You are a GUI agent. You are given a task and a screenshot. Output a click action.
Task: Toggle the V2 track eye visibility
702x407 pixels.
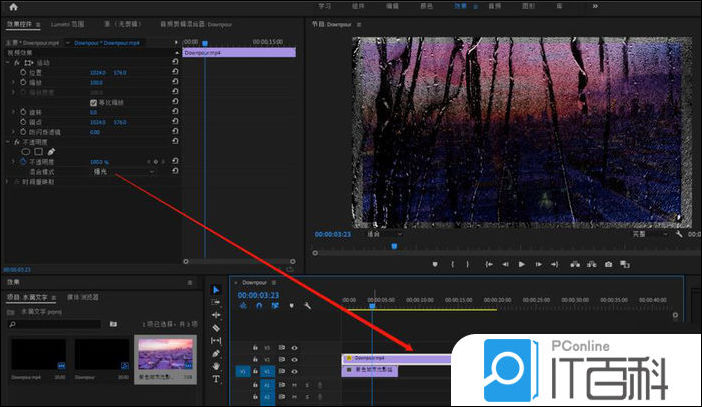[x=295, y=358]
